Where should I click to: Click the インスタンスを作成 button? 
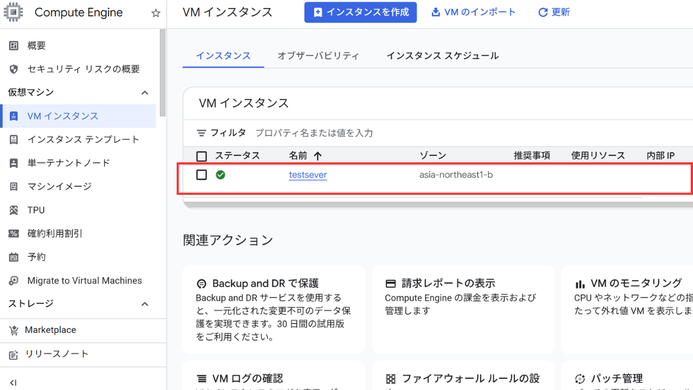click(x=360, y=12)
